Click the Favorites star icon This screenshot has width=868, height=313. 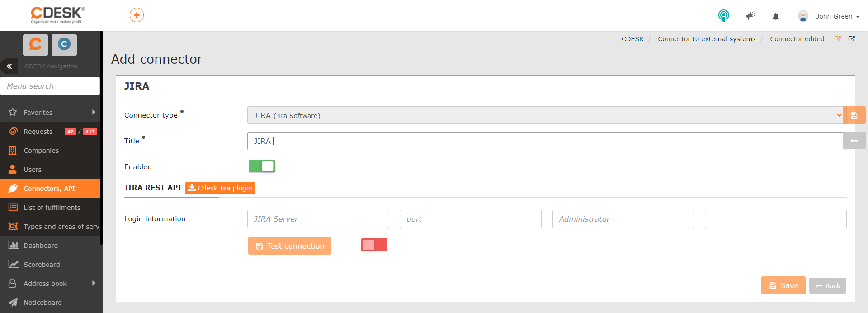(x=13, y=112)
